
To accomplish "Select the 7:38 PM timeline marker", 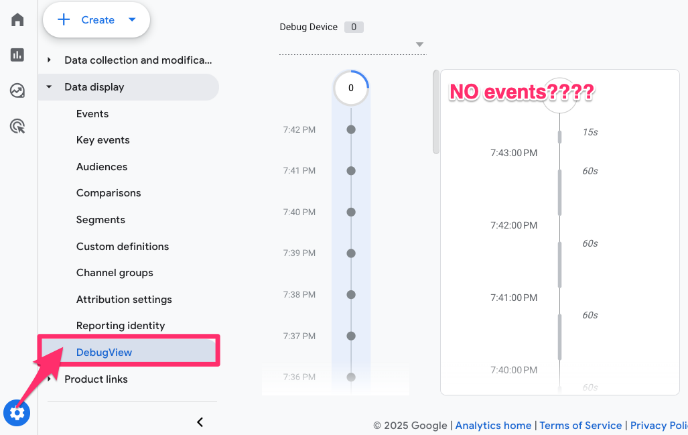I will [351, 295].
